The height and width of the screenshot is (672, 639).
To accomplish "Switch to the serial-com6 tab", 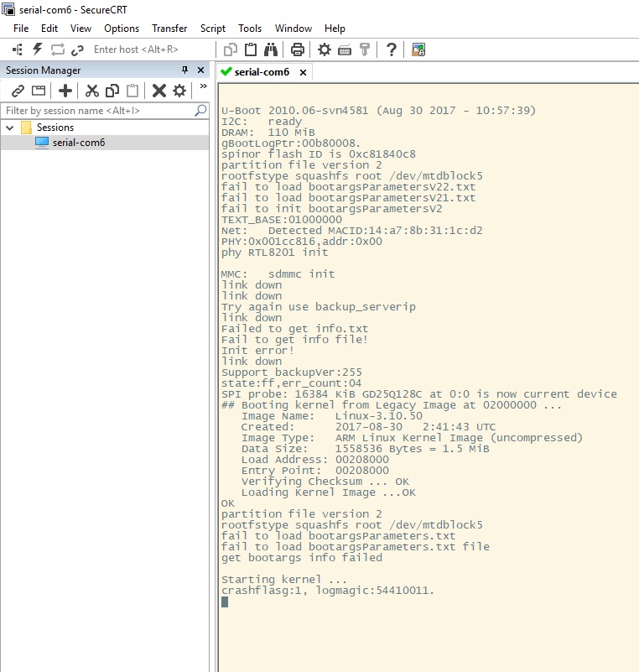I will (x=261, y=72).
